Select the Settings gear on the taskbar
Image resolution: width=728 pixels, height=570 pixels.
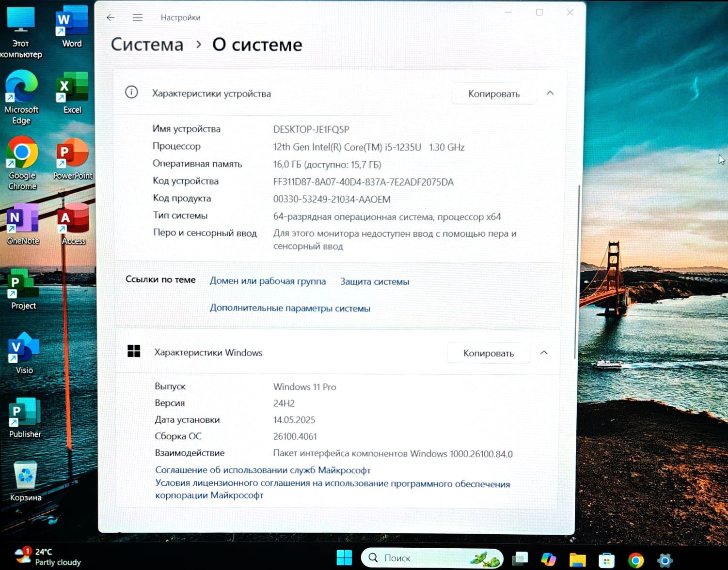coord(665,560)
